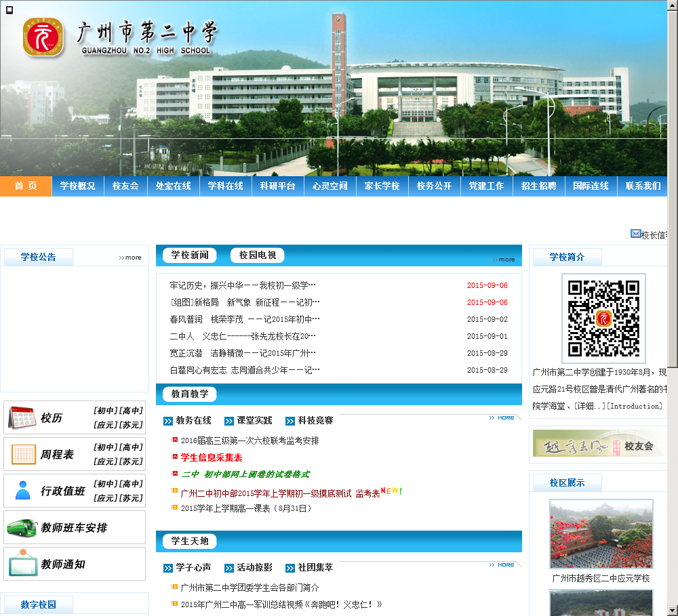Click [高中] link in the 校历 row
The height and width of the screenshot is (616, 678).
coord(131,411)
